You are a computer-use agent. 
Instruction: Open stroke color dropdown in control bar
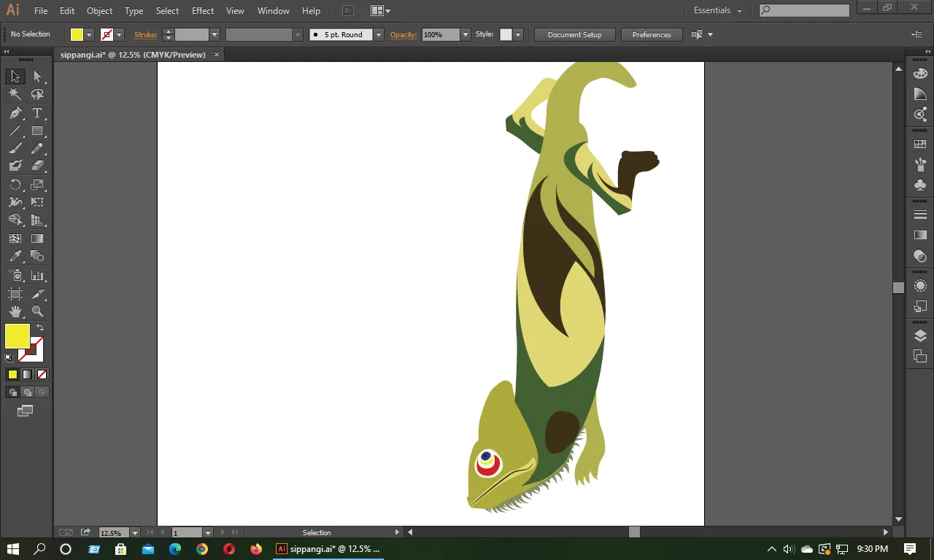(x=119, y=34)
